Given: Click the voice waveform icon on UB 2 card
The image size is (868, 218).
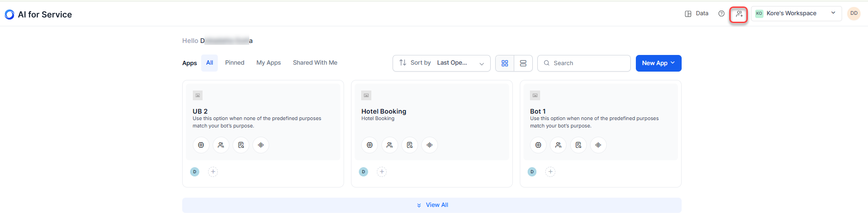Looking at the screenshot, I should click(x=261, y=145).
